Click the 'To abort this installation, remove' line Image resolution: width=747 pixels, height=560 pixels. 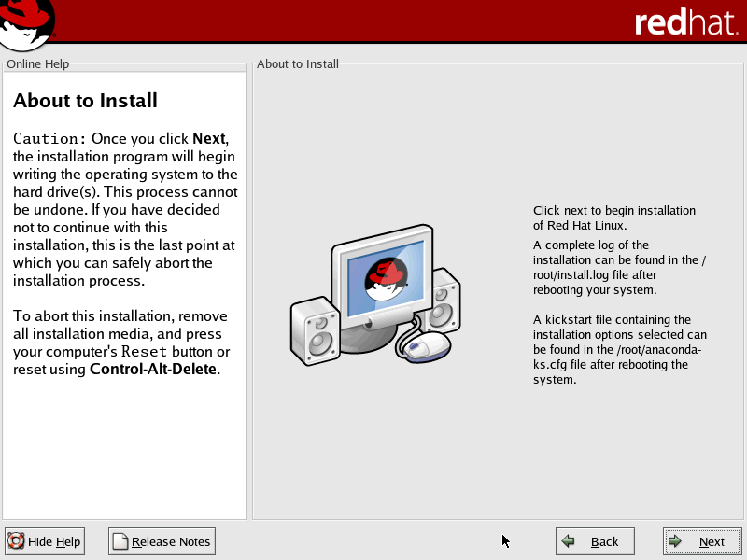[x=120, y=316]
